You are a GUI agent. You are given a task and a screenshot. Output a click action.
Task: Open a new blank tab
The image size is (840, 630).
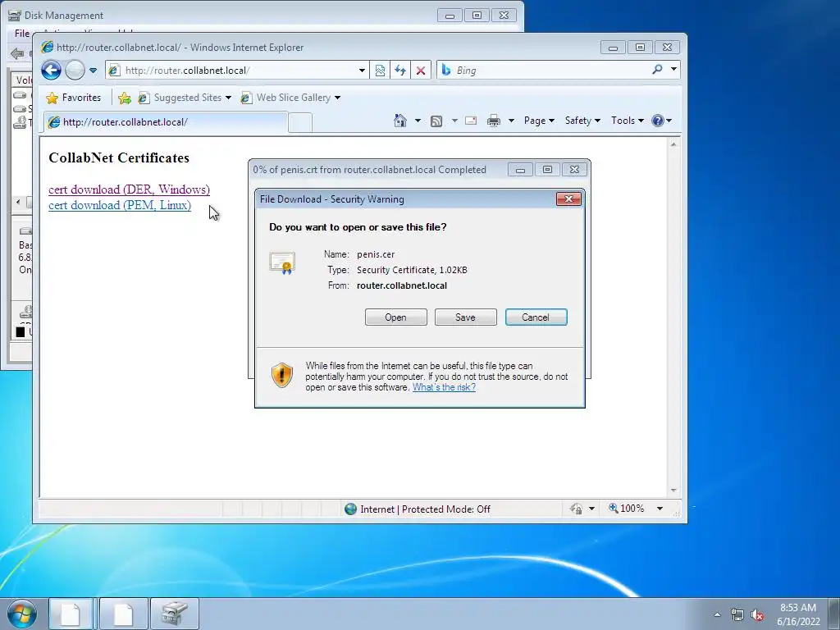pyautogui.click(x=300, y=123)
